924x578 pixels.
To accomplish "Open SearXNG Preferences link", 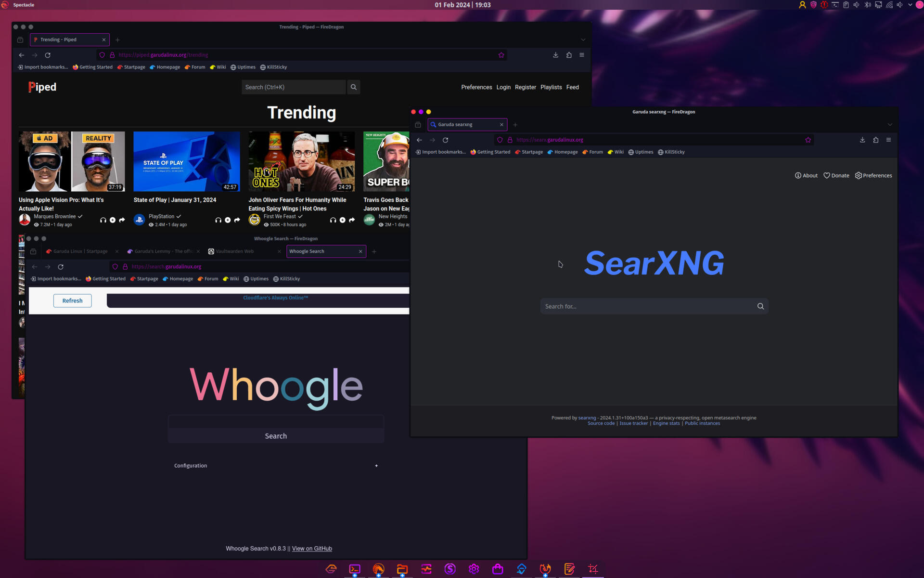I will click(873, 175).
